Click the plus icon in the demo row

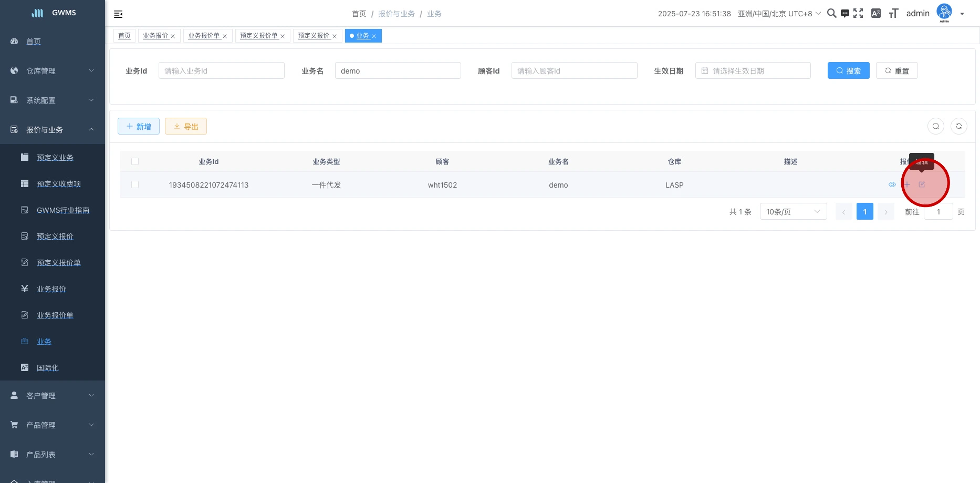point(907,184)
